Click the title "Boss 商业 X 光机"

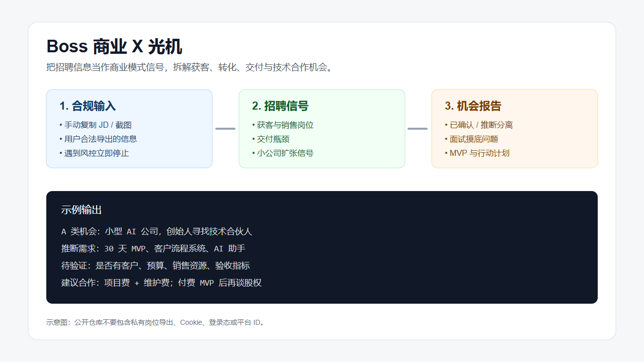tap(114, 47)
